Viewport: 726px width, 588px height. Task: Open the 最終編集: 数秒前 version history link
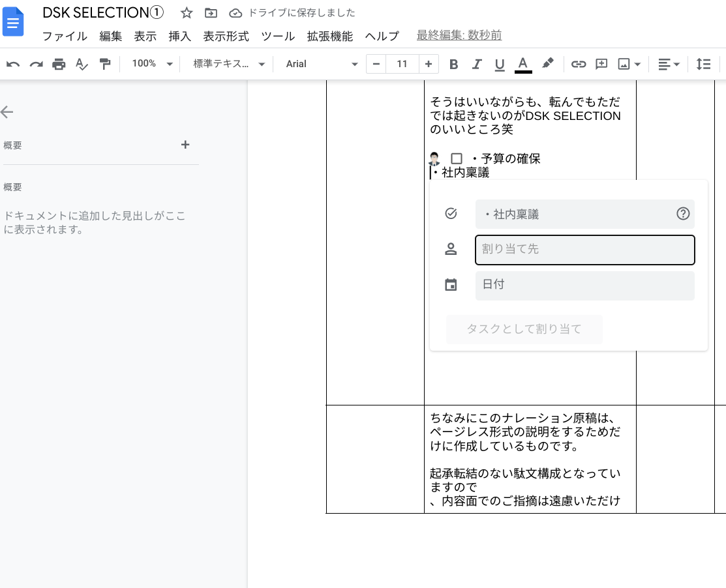point(459,35)
